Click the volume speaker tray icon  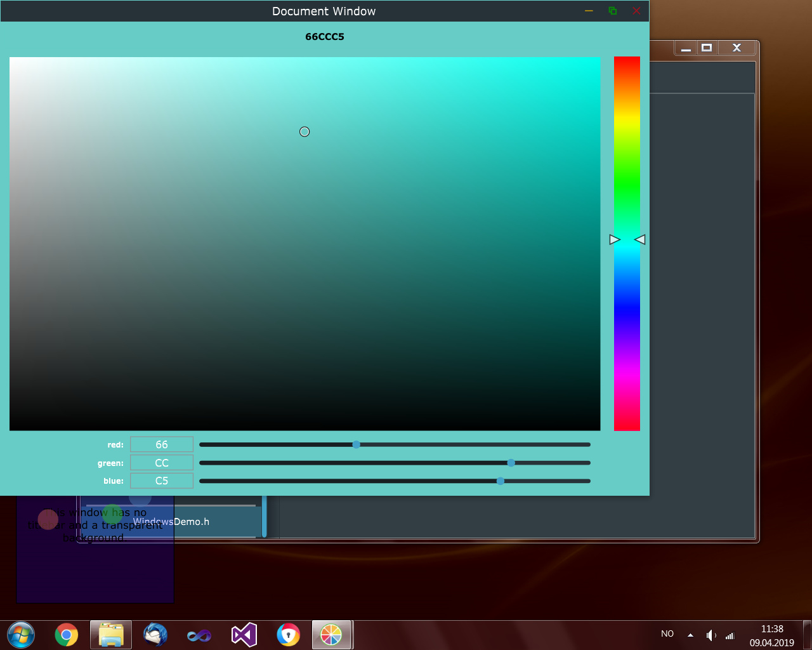[710, 635]
